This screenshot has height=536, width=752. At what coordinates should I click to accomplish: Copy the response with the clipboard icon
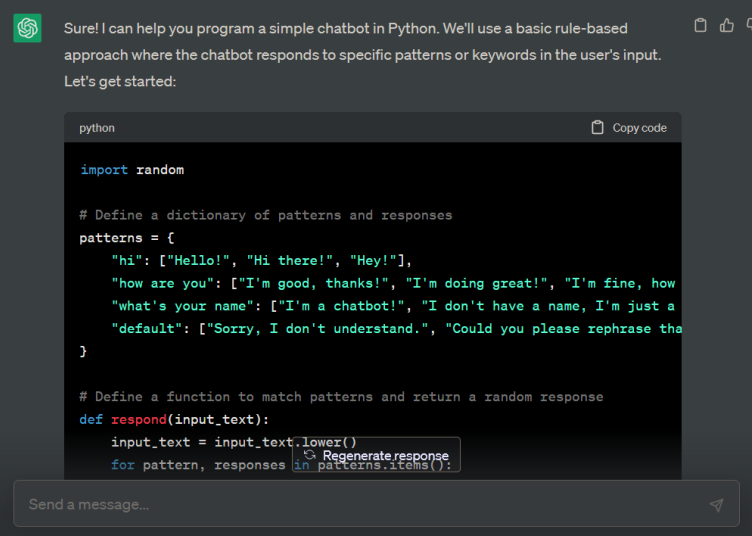click(x=700, y=26)
